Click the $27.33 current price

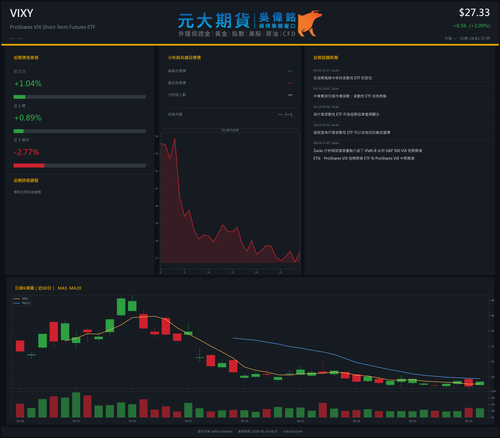click(x=474, y=13)
